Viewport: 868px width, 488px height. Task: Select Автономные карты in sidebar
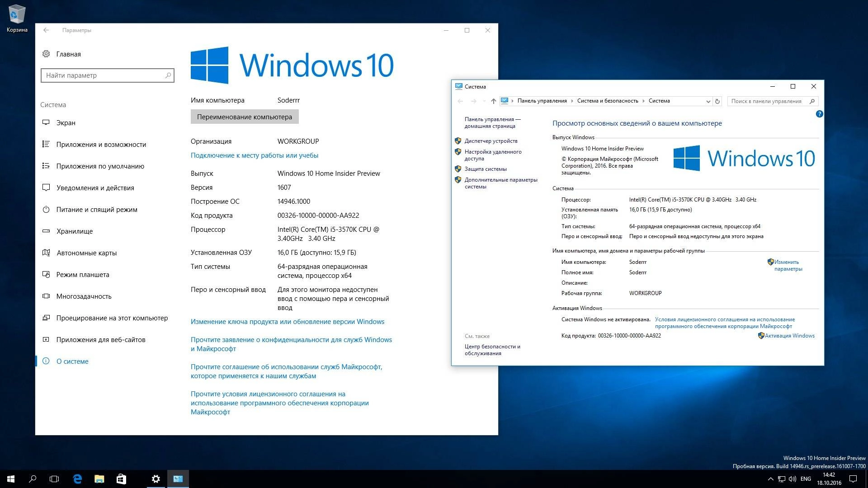point(80,253)
